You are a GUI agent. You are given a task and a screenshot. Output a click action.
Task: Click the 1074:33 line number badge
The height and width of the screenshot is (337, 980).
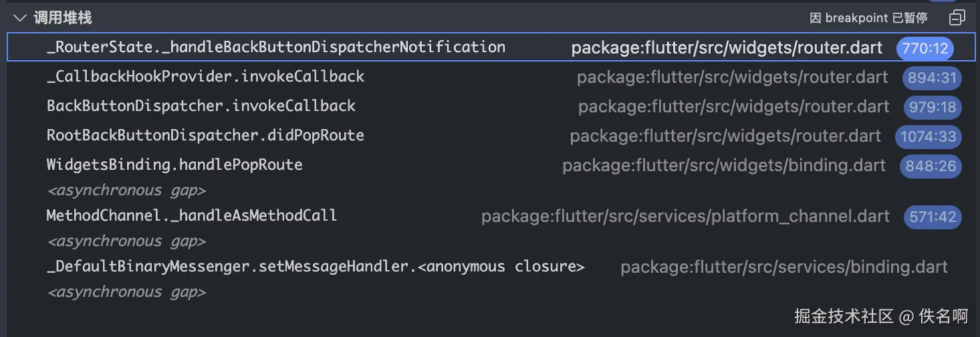(928, 137)
